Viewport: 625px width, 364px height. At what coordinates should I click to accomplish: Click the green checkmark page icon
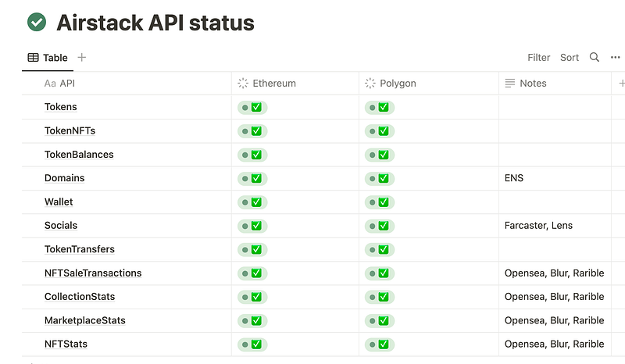37,22
